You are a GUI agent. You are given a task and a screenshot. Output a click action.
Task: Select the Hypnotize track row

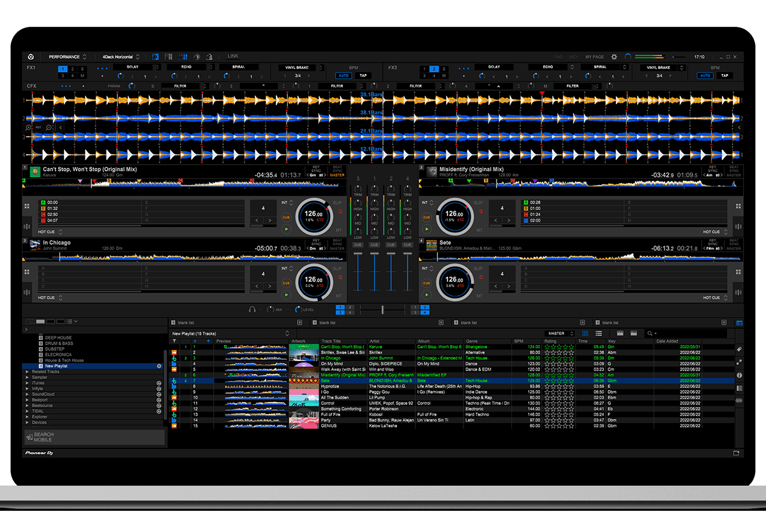click(x=330, y=387)
